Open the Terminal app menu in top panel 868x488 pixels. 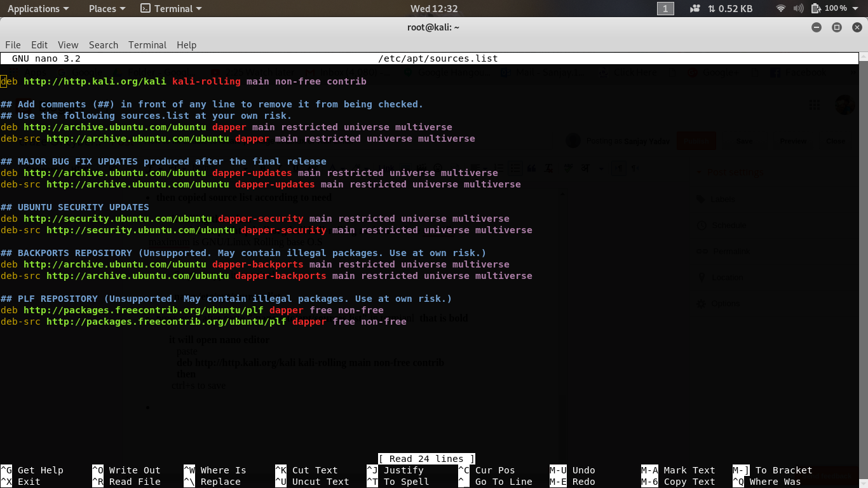(179, 8)
